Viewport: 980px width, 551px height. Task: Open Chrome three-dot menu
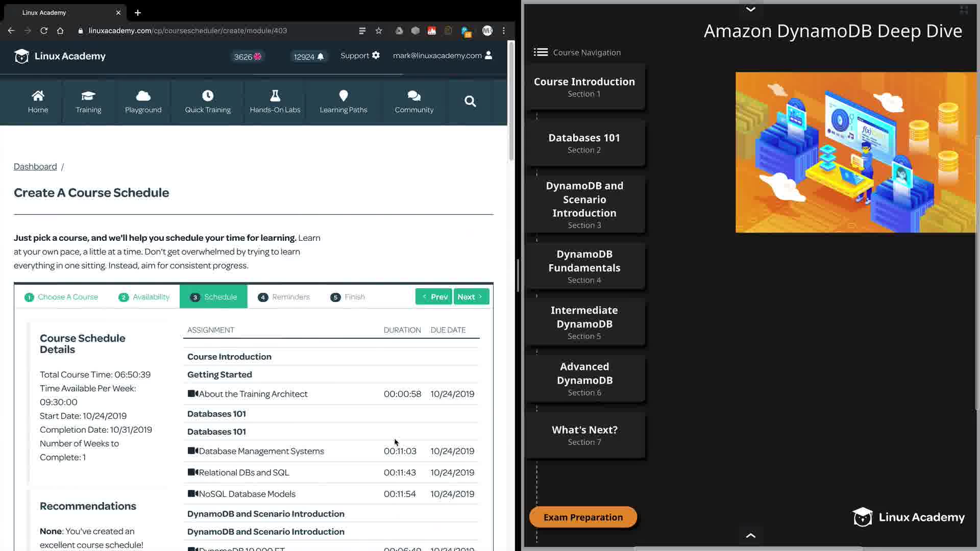click(x=504, y=31)
